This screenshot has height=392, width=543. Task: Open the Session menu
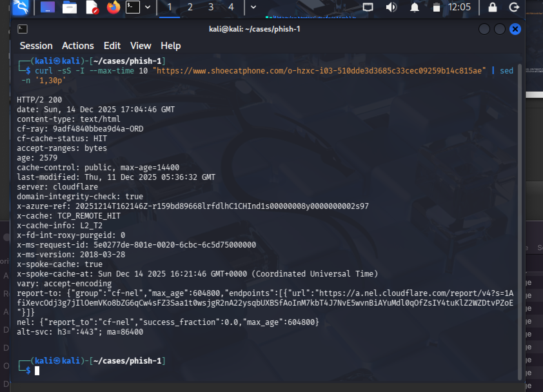[x=36, y=46]
